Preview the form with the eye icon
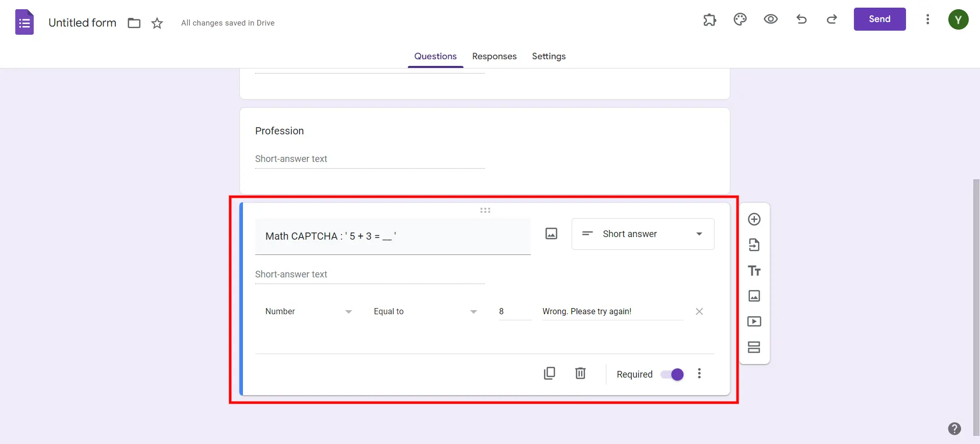 [771, 19]
